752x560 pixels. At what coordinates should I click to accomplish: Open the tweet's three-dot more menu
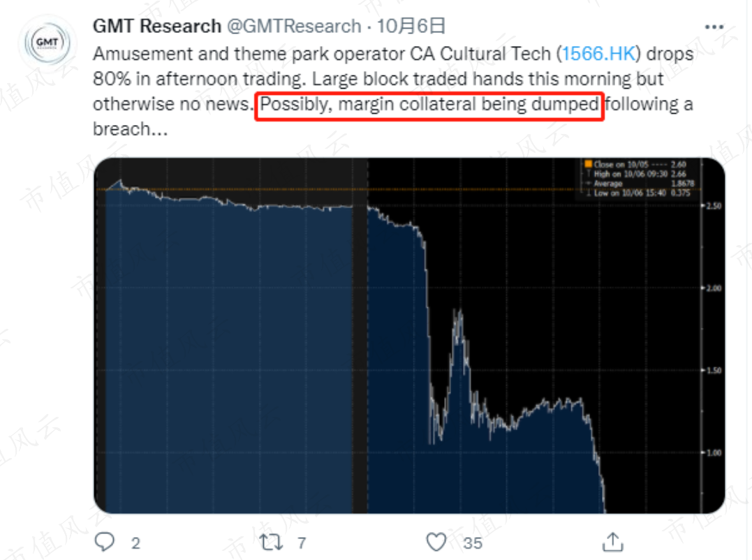(x=714, y=27)
